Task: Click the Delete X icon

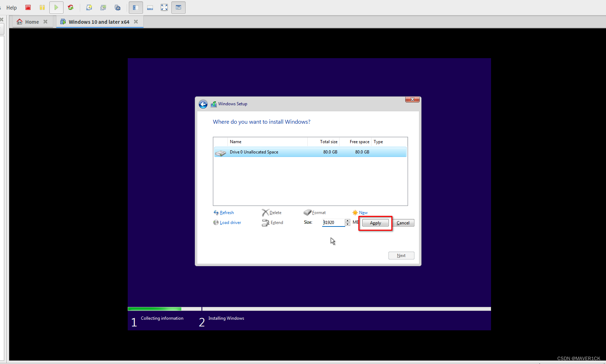Action: tap(265, 213)
